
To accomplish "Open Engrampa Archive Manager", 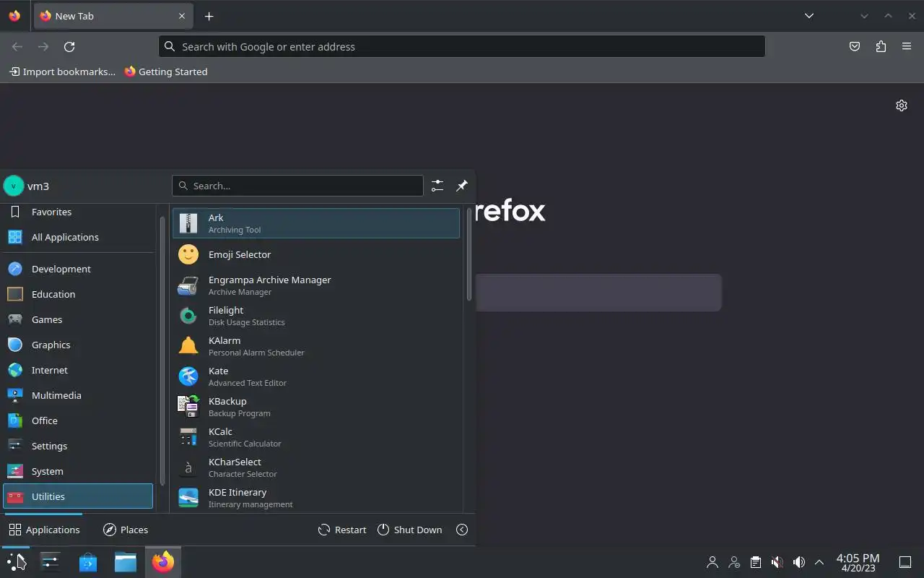I will [x=315, y=285].
